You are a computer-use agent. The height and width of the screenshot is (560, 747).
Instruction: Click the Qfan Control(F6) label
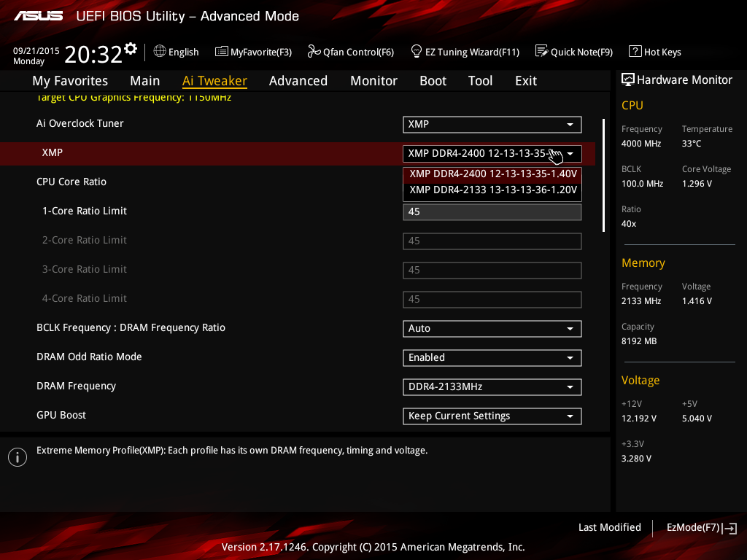point(358,52)
